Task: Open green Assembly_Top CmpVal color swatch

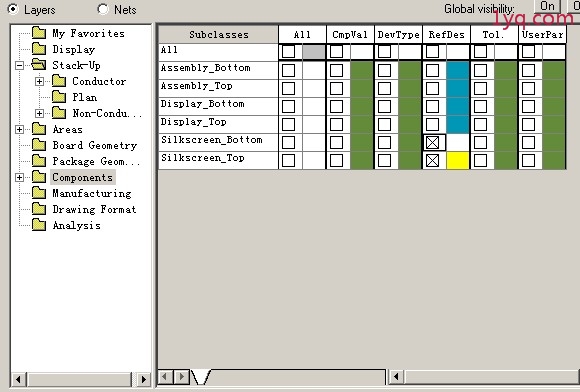Action: (362, 88)
